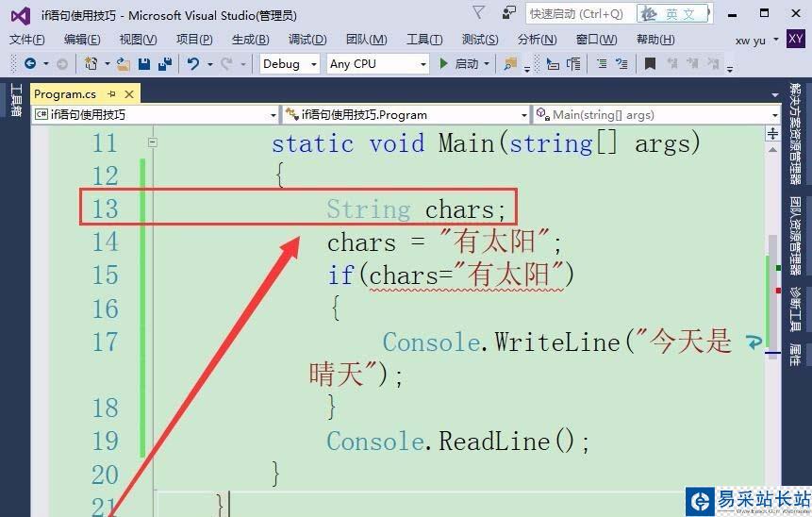Open the bookmark toolbar overflow options arrow
Viewport: 812px width, 517px height.
tap(730, 68)
